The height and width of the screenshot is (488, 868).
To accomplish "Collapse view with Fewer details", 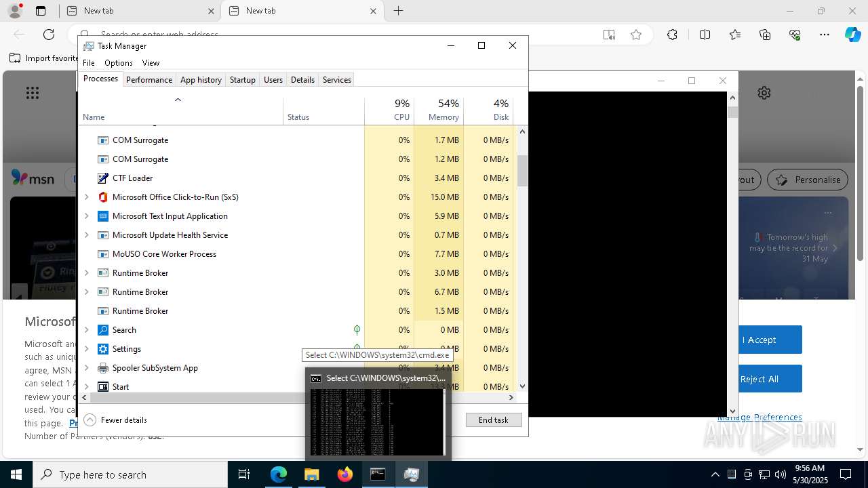I will (115, 420).
